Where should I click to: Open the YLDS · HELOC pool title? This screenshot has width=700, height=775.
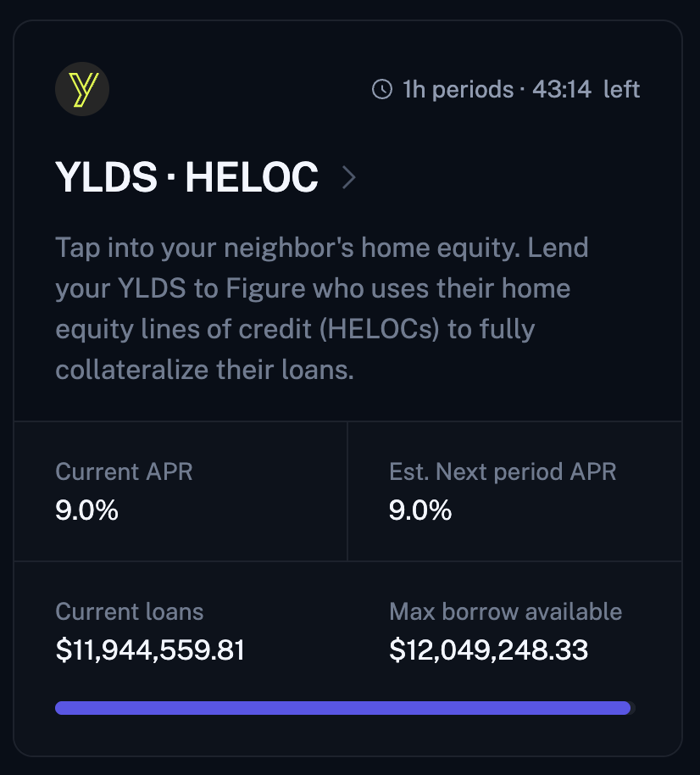click(186, 177)
